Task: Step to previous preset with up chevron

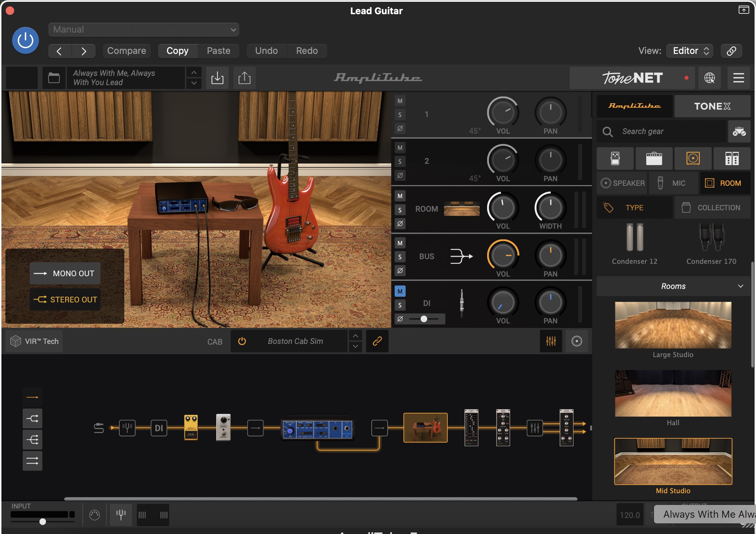Action: (194, 72)
